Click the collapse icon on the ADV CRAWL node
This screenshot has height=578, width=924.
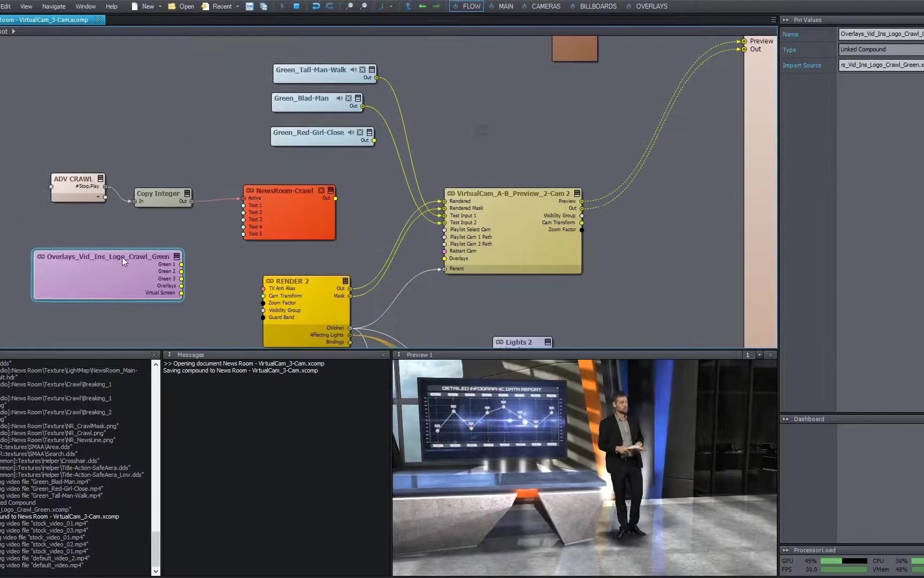coord(101,179)
